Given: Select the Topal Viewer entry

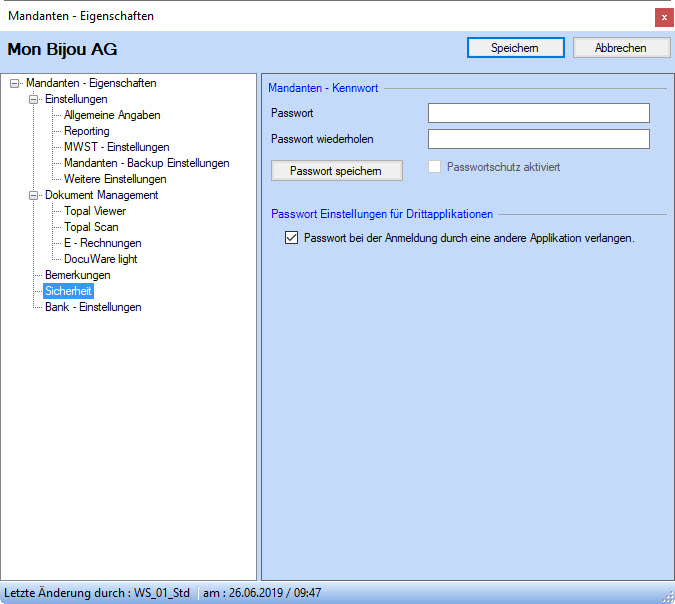Looking at the screenshot, I should 95,211.
